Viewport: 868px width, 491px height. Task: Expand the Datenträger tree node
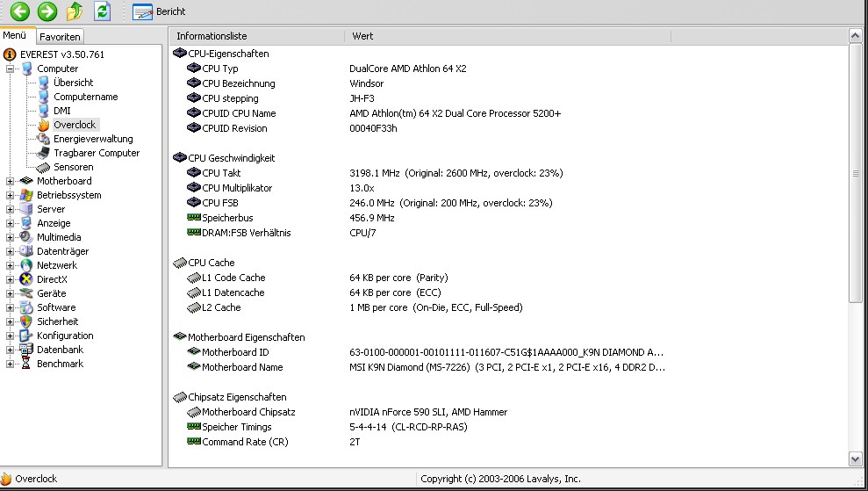pos(10,251)
